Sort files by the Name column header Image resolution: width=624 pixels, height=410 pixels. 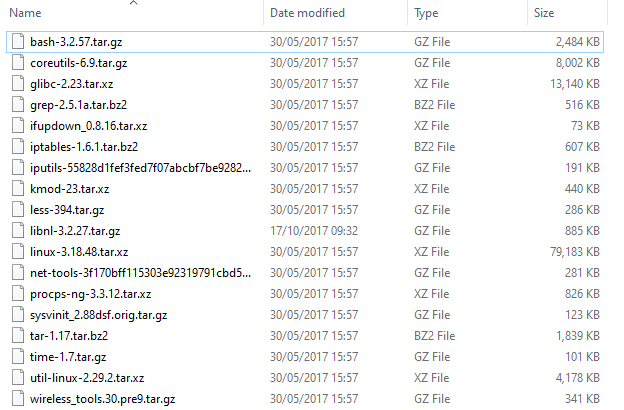pos(25,13)
